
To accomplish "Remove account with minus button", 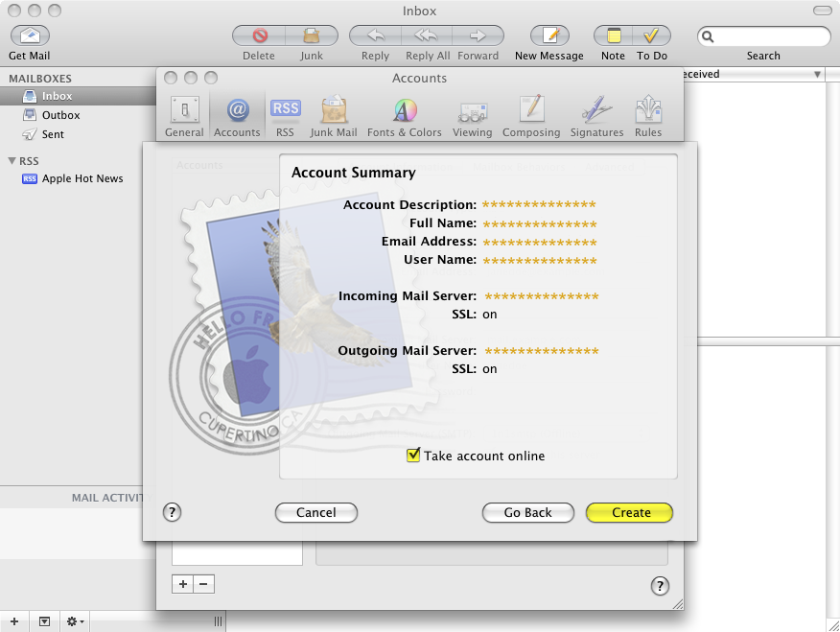I will 203,584.
